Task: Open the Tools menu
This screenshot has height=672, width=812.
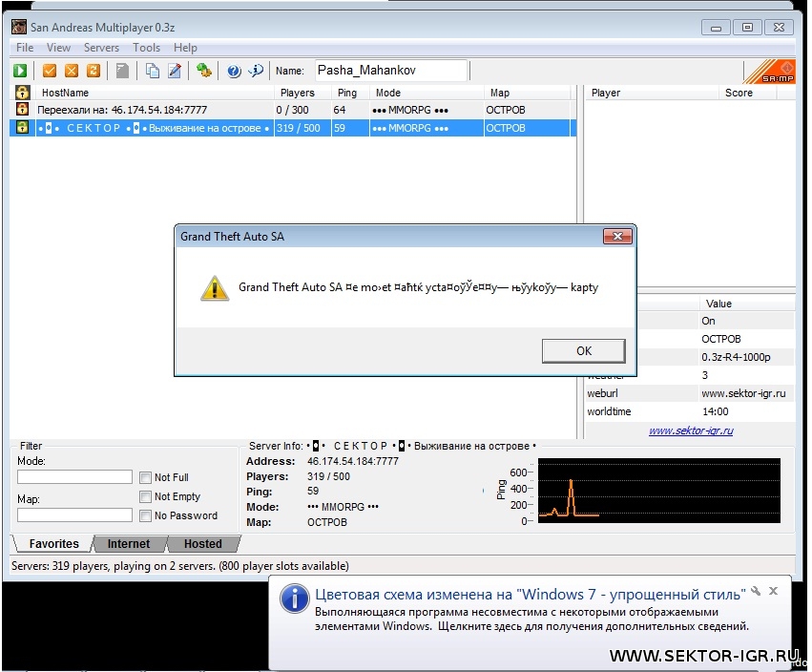Action: 147,48
